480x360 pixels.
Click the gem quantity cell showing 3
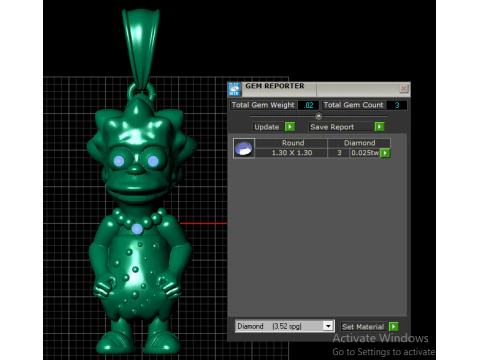[x=339, y=153]
